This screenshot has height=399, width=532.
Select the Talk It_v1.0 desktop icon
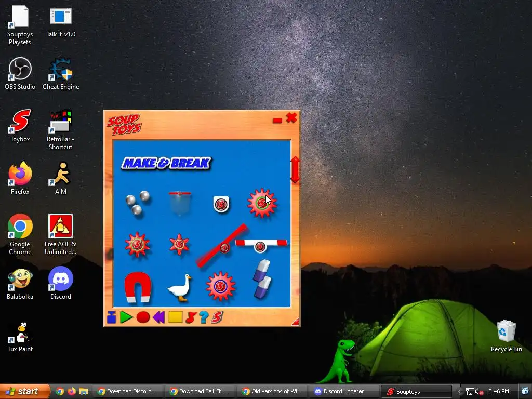pyautogui.click(x=61, y=21)
